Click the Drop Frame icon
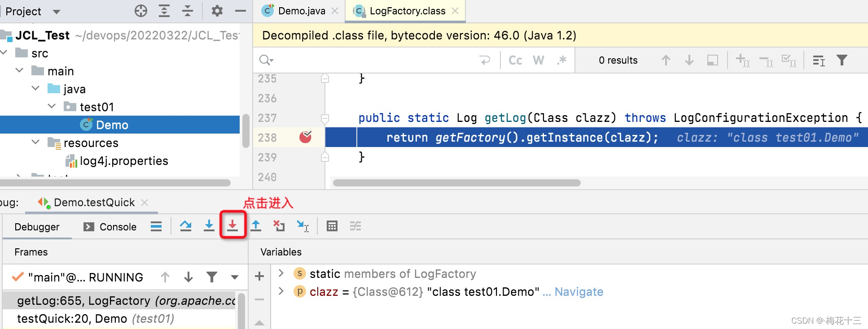Image resolution: width=868 pixels, height=329 pixels. tap(279, 225)
